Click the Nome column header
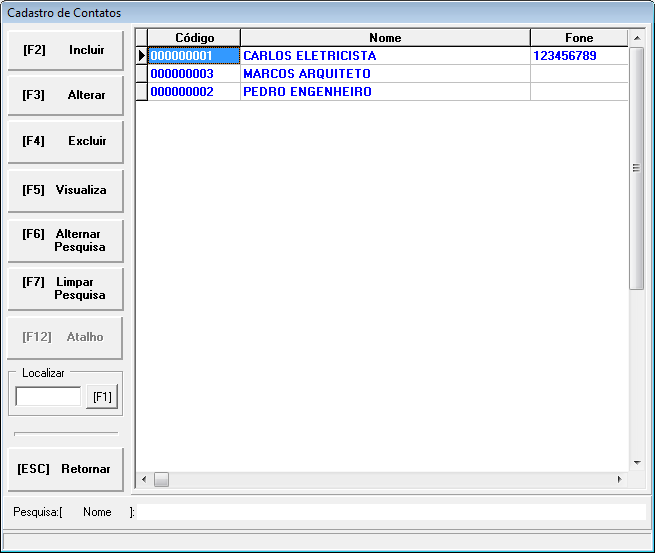This screenshot has height=553, width=655. (x=385, y=38)
